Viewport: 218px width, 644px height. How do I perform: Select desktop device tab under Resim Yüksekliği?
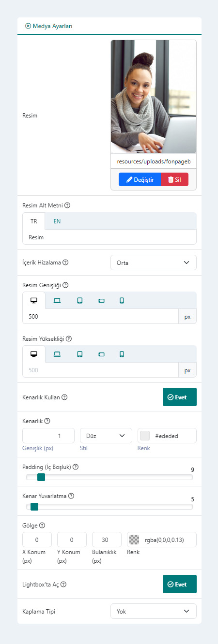34,354
